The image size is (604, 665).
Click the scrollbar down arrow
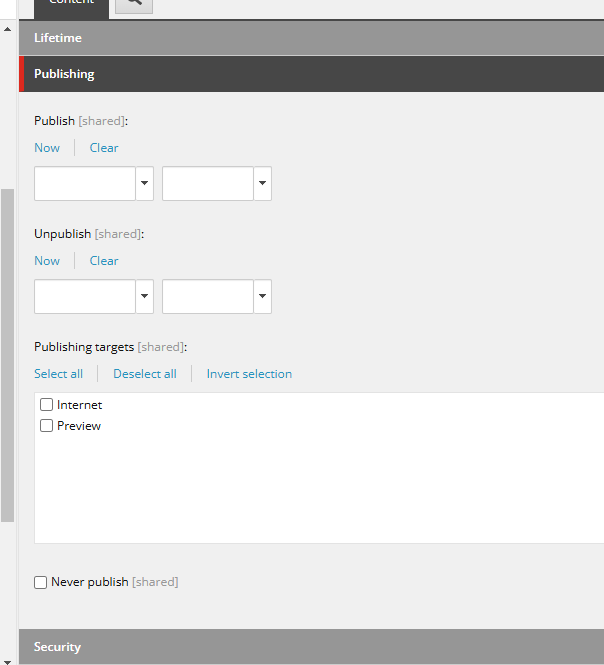(x=7, y=661)
